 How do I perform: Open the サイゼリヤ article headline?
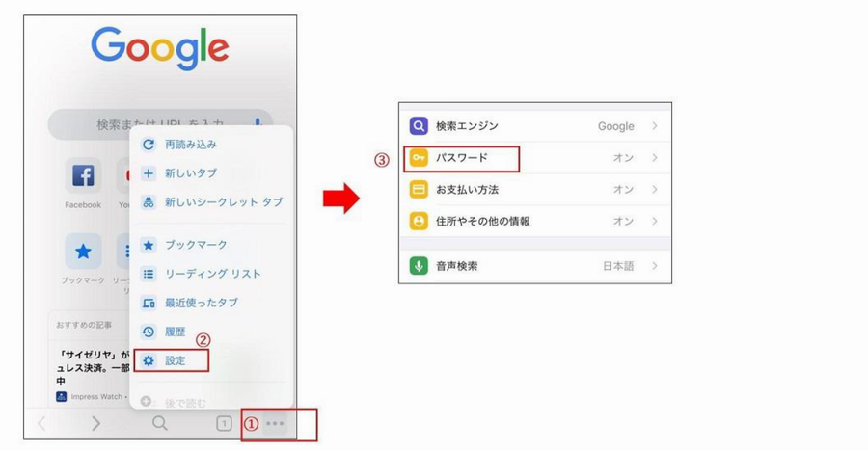(93, 367)
